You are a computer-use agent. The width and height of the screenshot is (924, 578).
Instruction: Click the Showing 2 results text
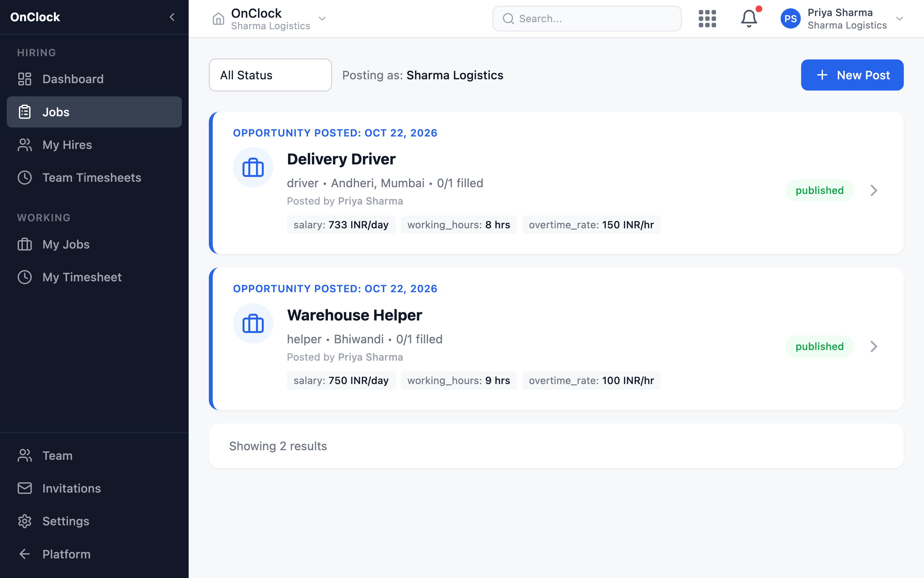[x=278, y=446]
